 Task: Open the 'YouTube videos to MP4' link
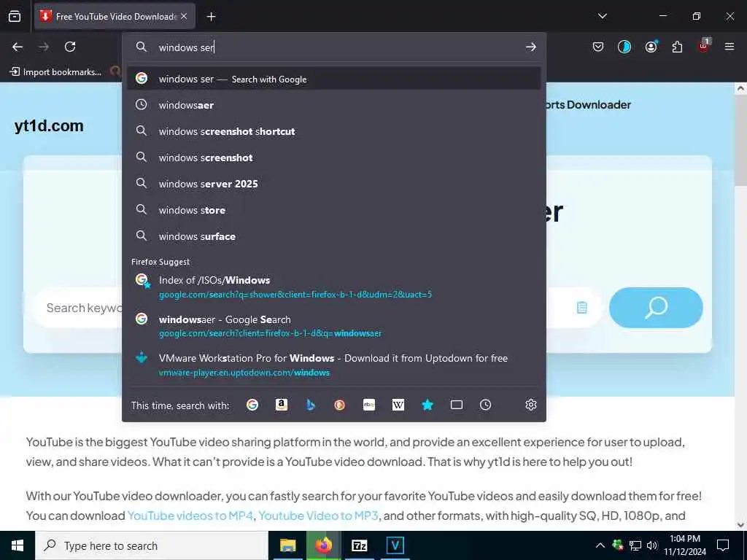(x=190, y=516)
